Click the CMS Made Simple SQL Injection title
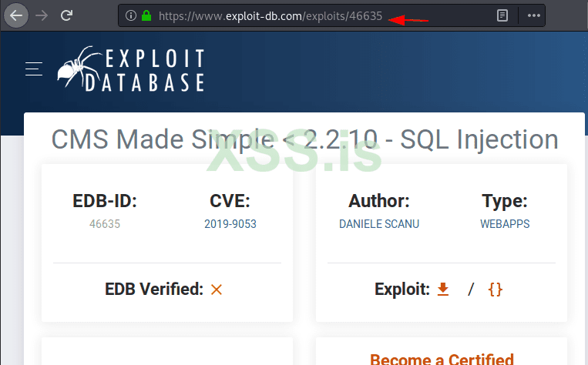Image resolution: width=588 pixels, height=365 pixels. pyautogui.click(x=304, y=139)
